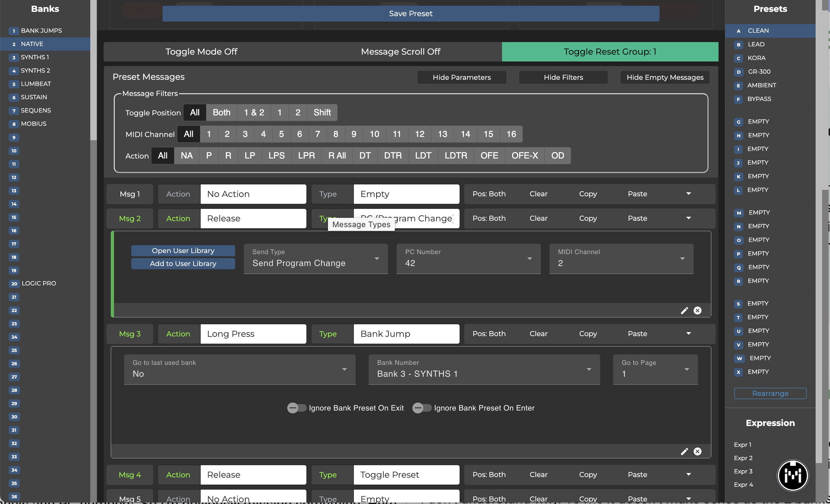Click the bank 5 LUMBEAT number badge
The image size is (830, 504).
coord(14,84)
